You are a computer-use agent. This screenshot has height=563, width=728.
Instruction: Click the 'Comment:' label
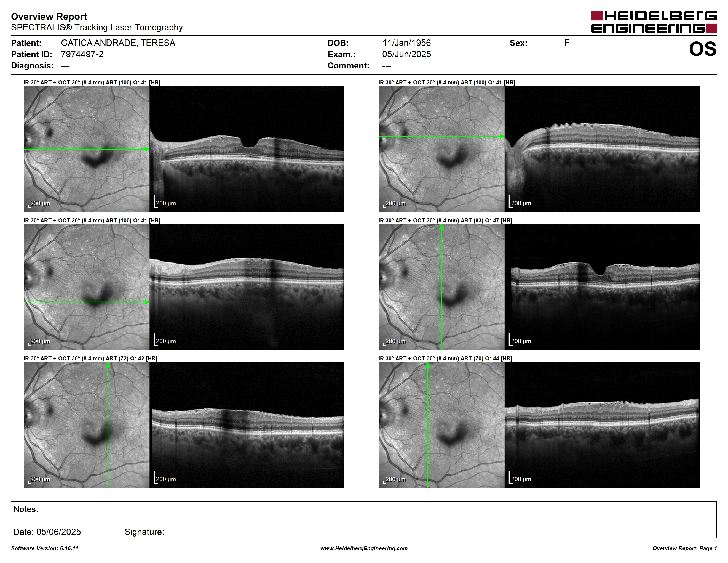click(348, 65)
